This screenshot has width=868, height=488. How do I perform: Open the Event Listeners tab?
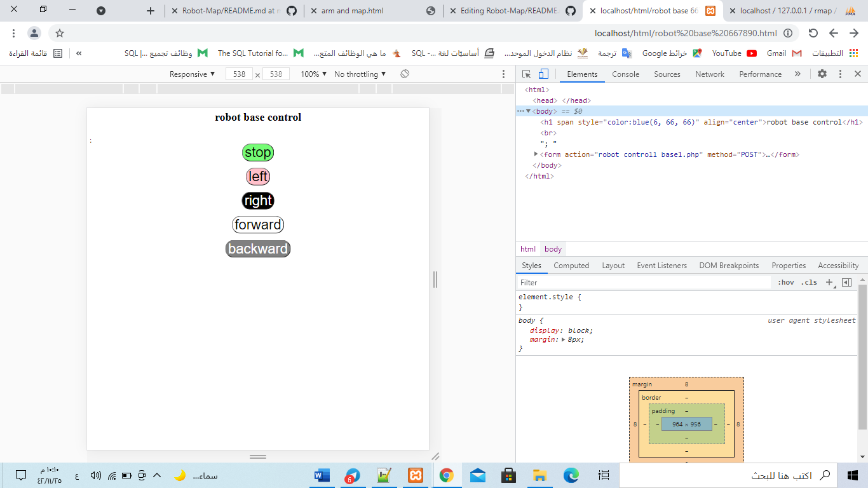[662, 266]
